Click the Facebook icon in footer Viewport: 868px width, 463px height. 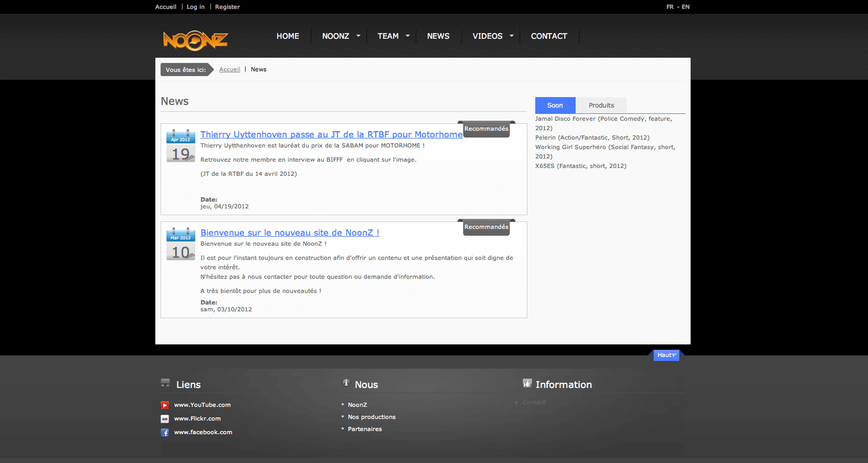coord(165,433)
